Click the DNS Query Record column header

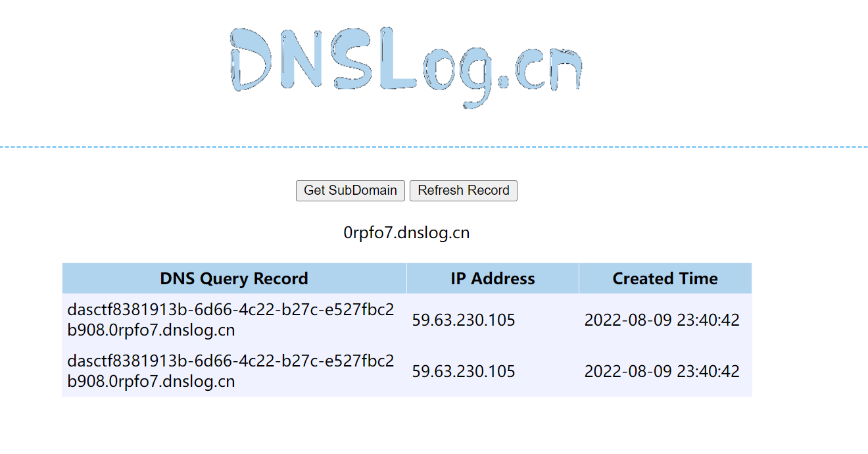click(x=234, y=278)
